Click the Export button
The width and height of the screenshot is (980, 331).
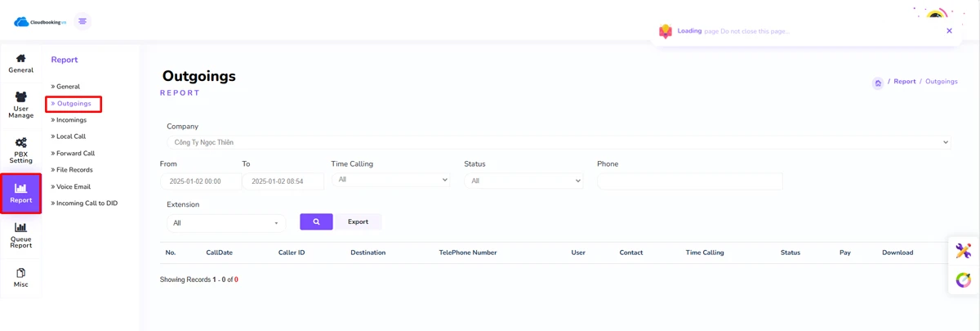coord(358,221)
